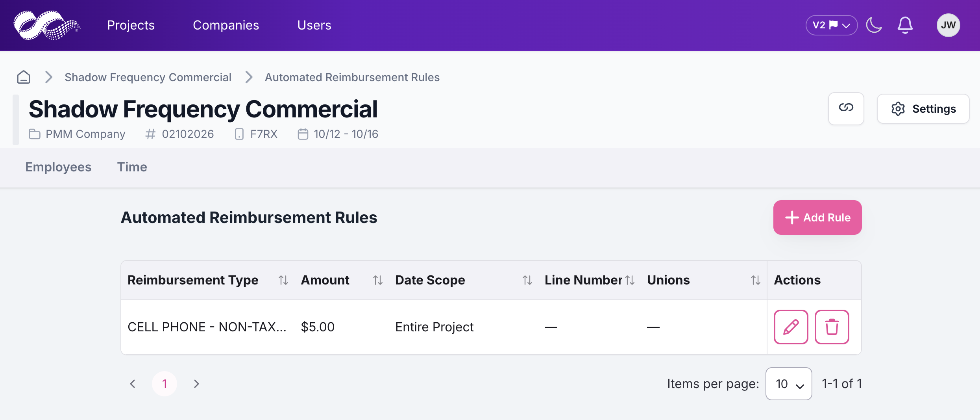Open Users in top navigation
Screen dimensions: 980x420
[x=314, y=25]
